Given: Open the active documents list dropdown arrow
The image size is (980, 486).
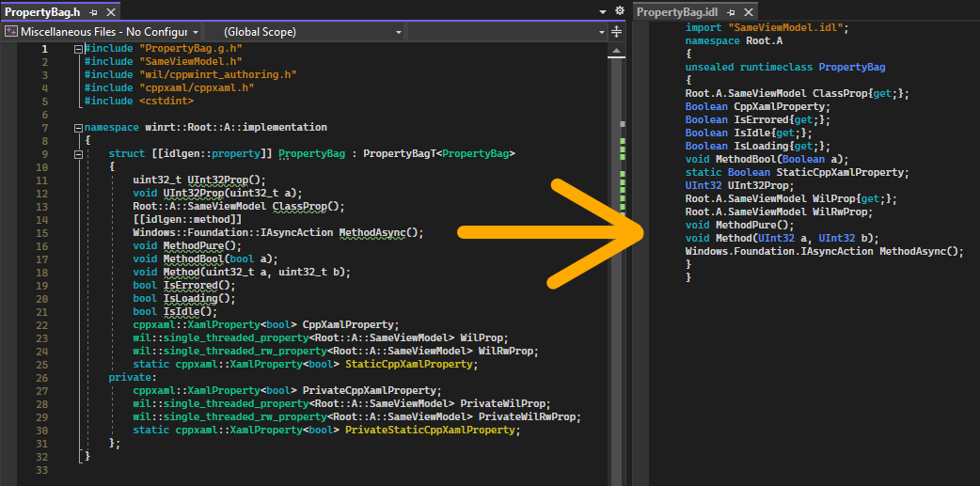Looking at the screenshot, I should tap(603, 11).
